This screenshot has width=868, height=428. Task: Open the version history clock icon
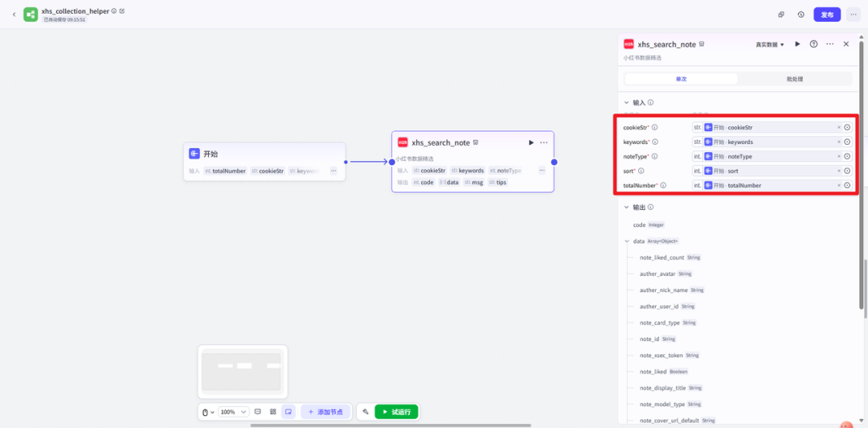pyautogui.click(x=800, y=14)
